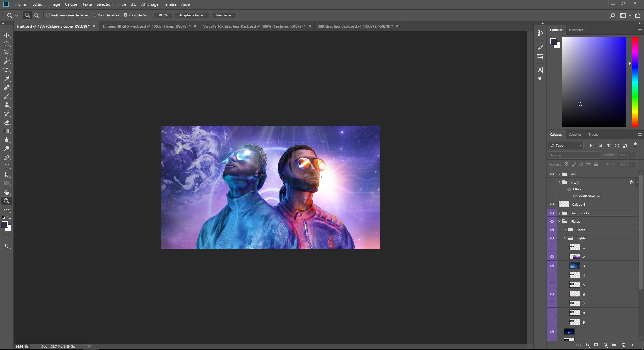Uncheck the Zoom défilant checkbox
644x350 pixels.
125,15
